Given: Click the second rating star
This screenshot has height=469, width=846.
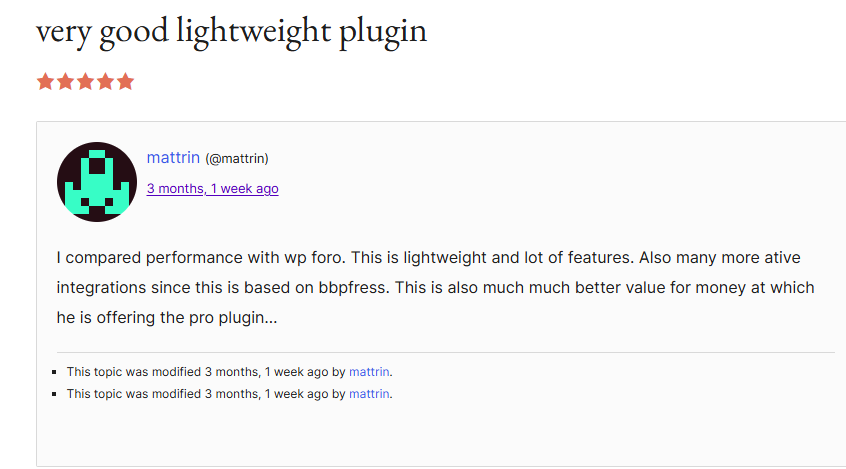Looking at the screenshot, I should pyautogui.click(x=65, y=82).
